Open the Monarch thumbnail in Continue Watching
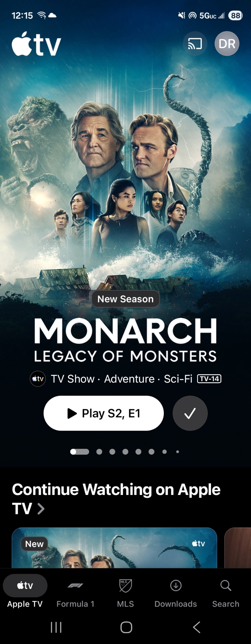Viewport: 251px width, 644px height. 114,548
